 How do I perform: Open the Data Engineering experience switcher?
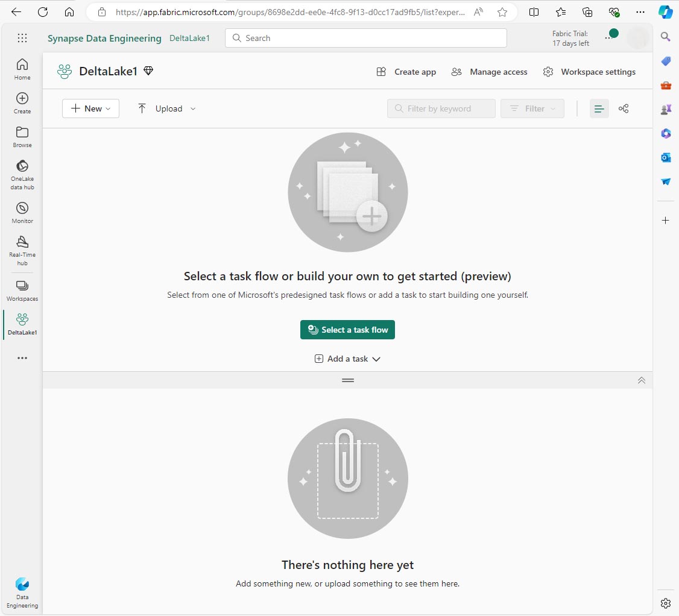tap(22, 593)
